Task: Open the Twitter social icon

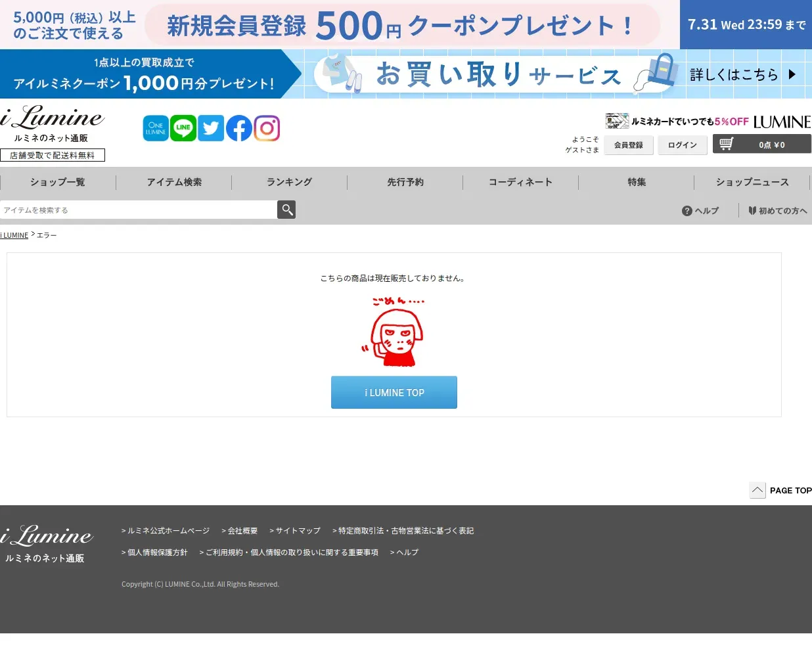Action: (211, 128)
